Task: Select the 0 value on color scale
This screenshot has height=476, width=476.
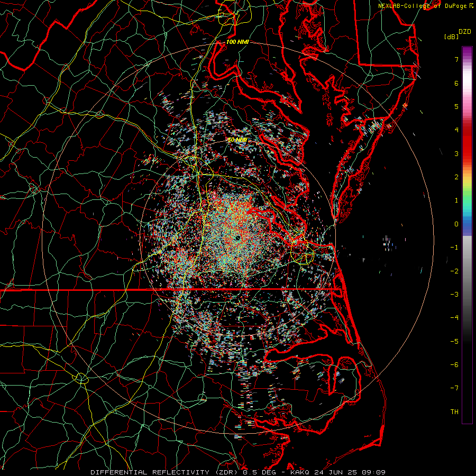Action: (x=456, y=224)
